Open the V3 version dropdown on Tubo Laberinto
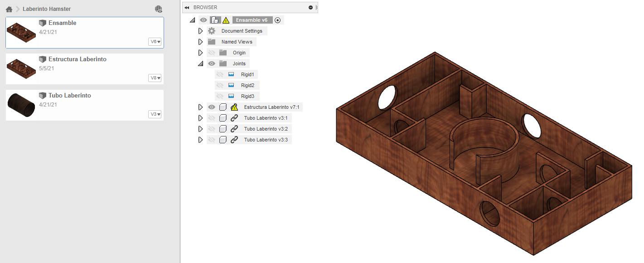The width and height of the screenshot is (644, 263). point(155,114)
